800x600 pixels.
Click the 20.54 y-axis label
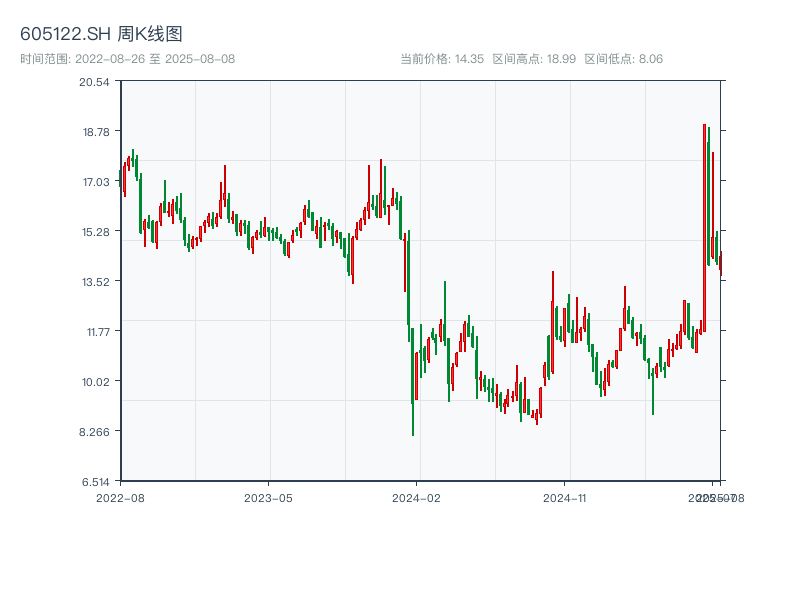[95, 81]
